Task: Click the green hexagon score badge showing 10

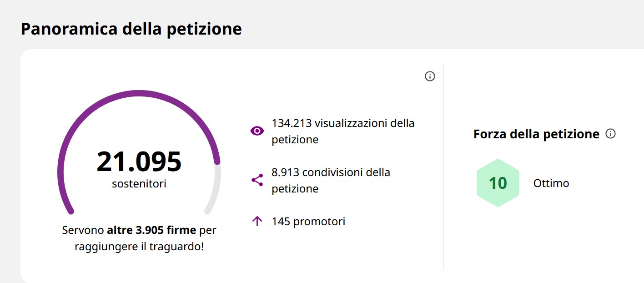Action: tap(498, 183)
